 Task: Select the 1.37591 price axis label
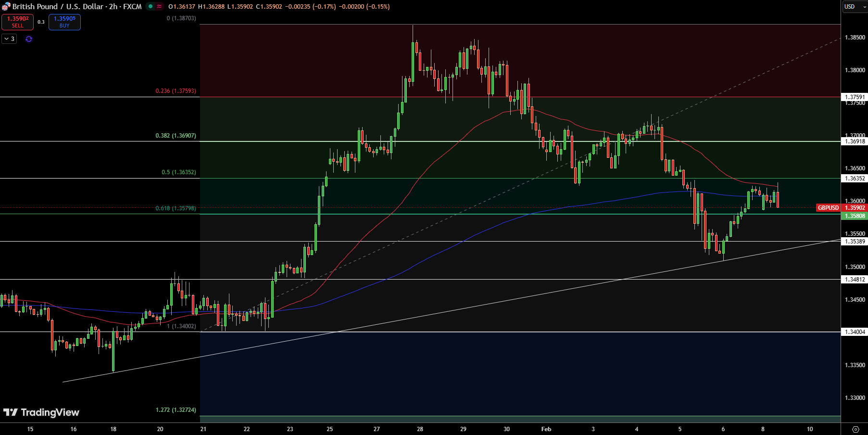855,97
